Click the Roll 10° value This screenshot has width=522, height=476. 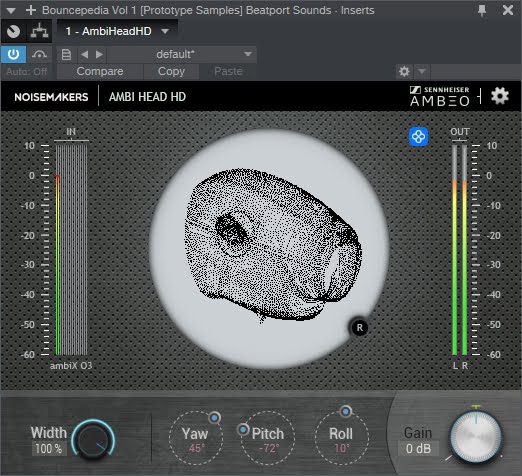(342, 448)
